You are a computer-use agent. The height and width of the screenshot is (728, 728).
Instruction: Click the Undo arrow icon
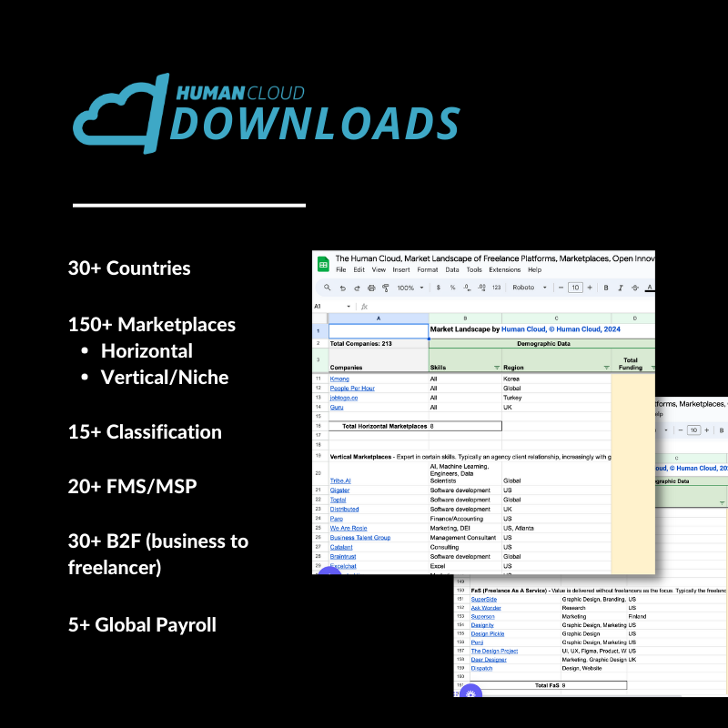[x=343, y=288]
